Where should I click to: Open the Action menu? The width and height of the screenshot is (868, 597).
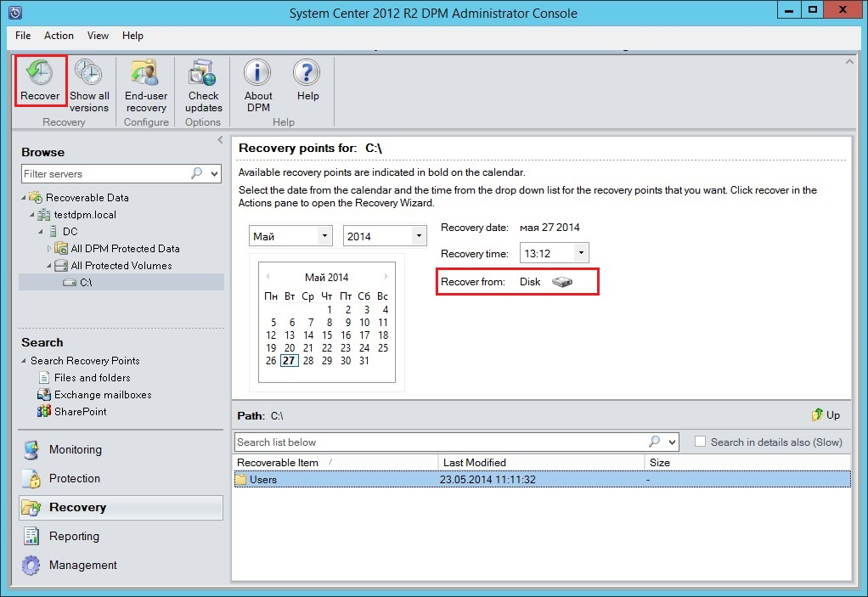pyautogui.click(x=59, y=36)
